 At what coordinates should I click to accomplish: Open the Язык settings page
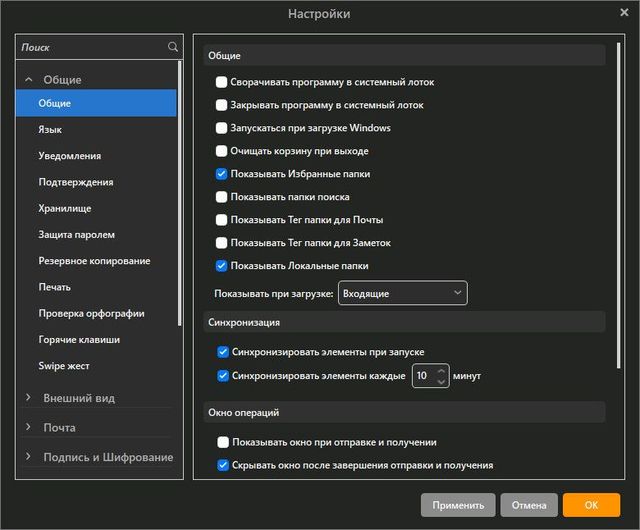tap(50, 130)
